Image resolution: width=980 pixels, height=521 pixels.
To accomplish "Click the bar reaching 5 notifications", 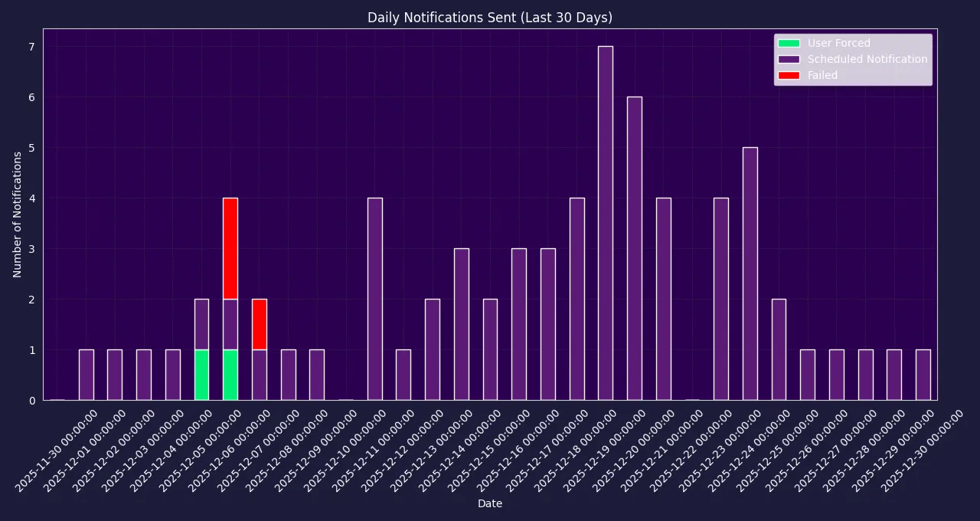I will point(750,274).
